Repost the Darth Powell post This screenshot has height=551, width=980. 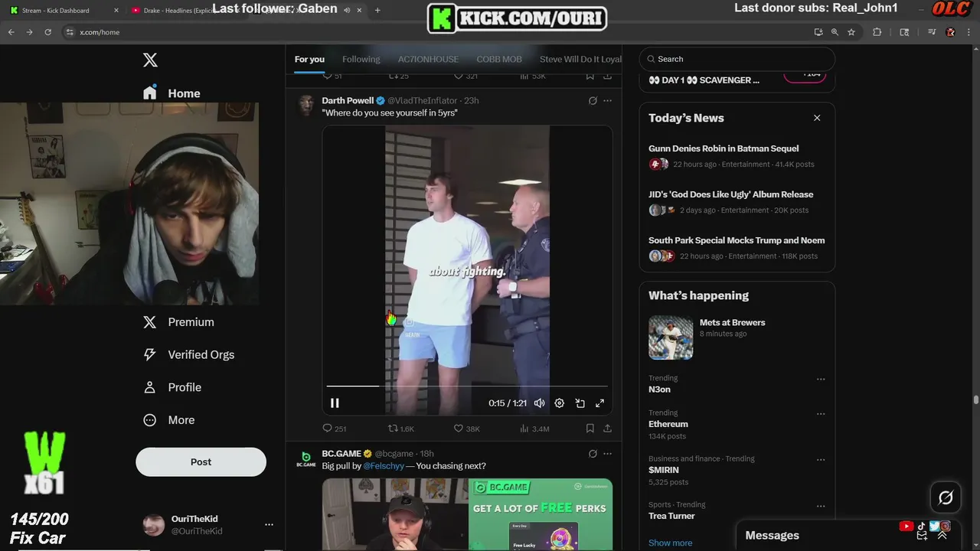pyautogui.click(x=400, y=429)
